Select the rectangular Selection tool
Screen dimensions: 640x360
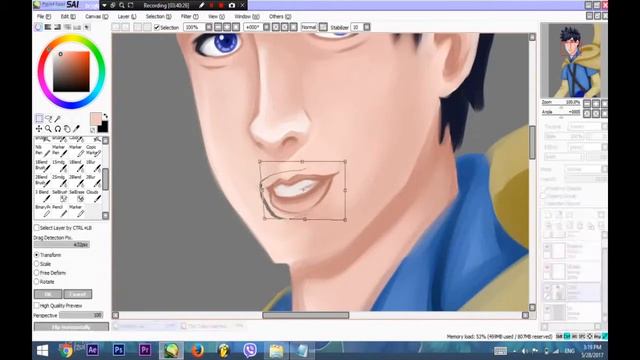(39, 118)
